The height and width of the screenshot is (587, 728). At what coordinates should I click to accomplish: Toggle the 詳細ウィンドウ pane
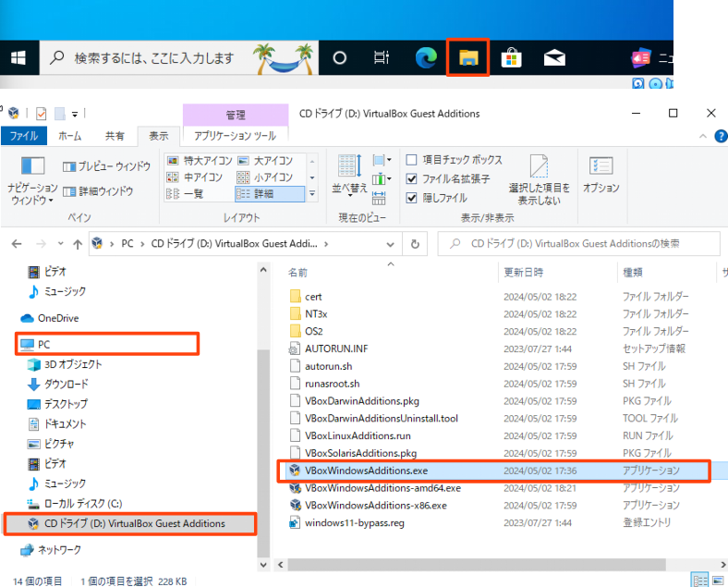point(98,190)
